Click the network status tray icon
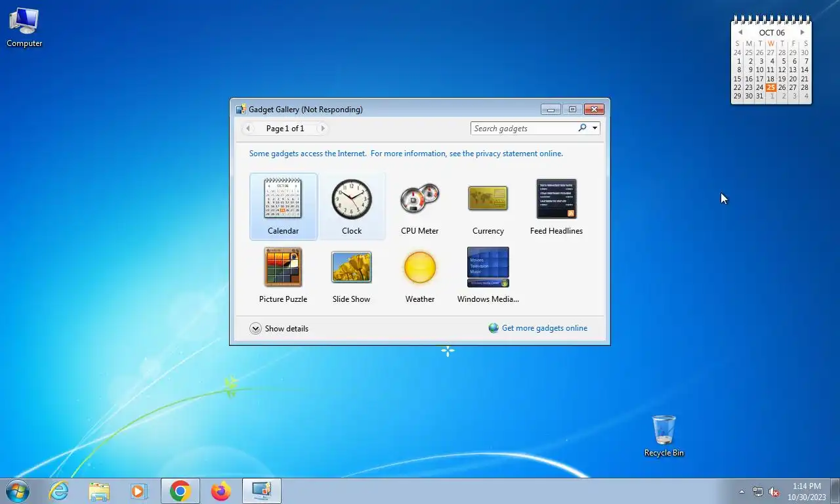This screenshot has height=504, width=840. tap(758, 492)
